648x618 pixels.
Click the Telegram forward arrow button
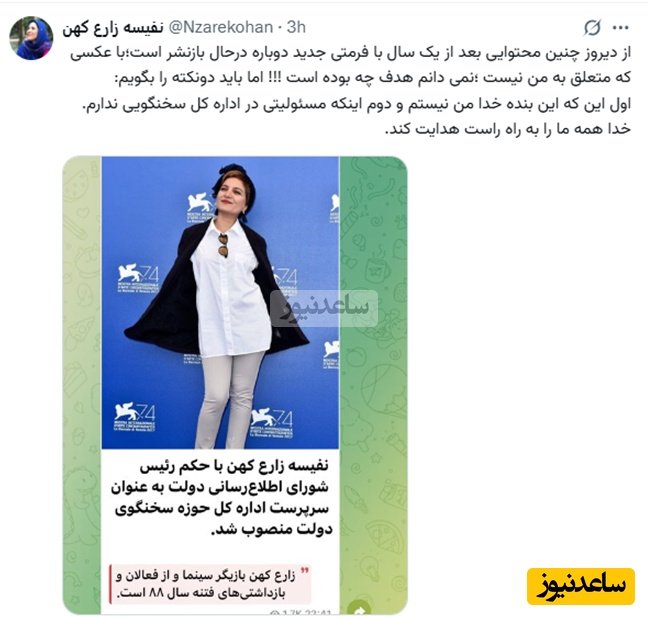pos(359,608)
